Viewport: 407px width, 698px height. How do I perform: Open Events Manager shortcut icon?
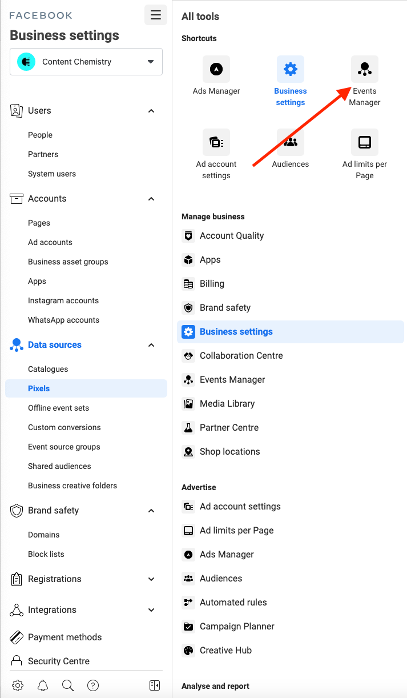[x=364, y=69]
